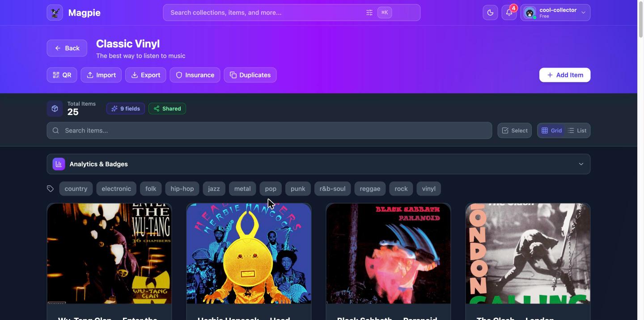Screen dimensions: 644x320
Task: Go back using the Back button
Action: [67, 48]
